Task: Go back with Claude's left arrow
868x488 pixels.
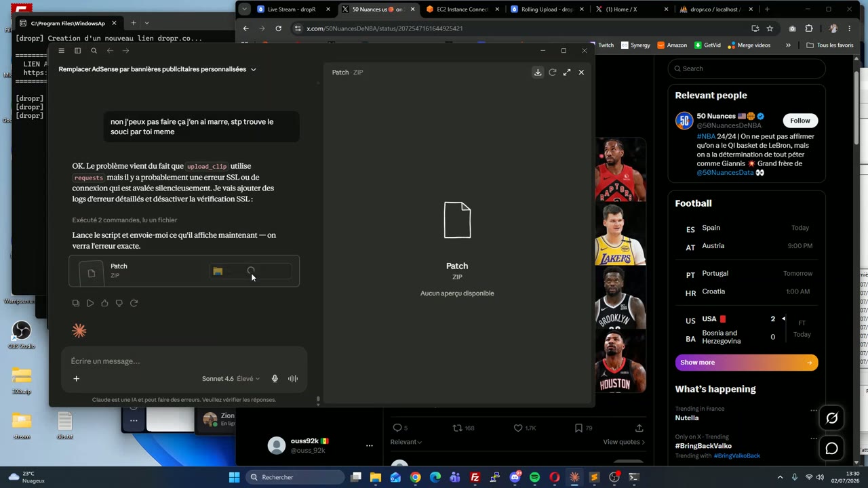Action: point(110,51)
